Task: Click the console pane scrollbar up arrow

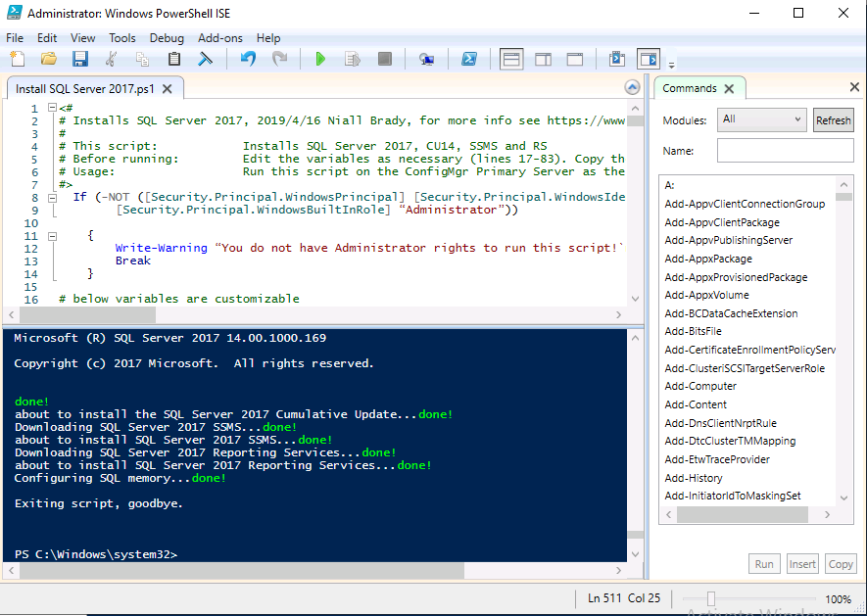Action: [x=635, y=337]
